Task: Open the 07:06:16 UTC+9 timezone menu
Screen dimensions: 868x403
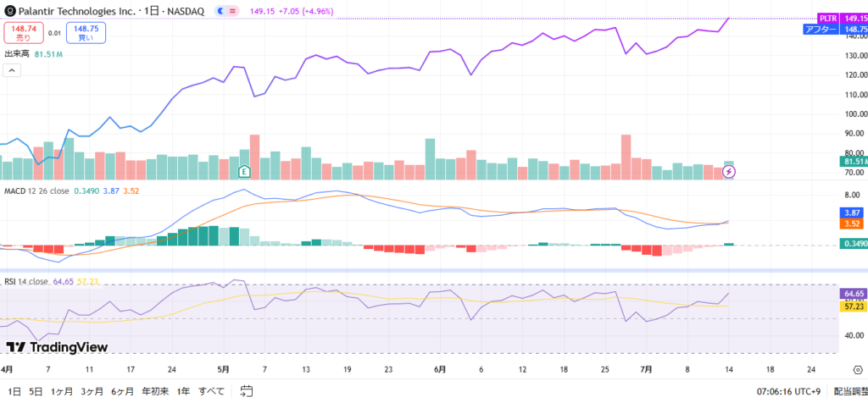Action: tap(788, 391)
